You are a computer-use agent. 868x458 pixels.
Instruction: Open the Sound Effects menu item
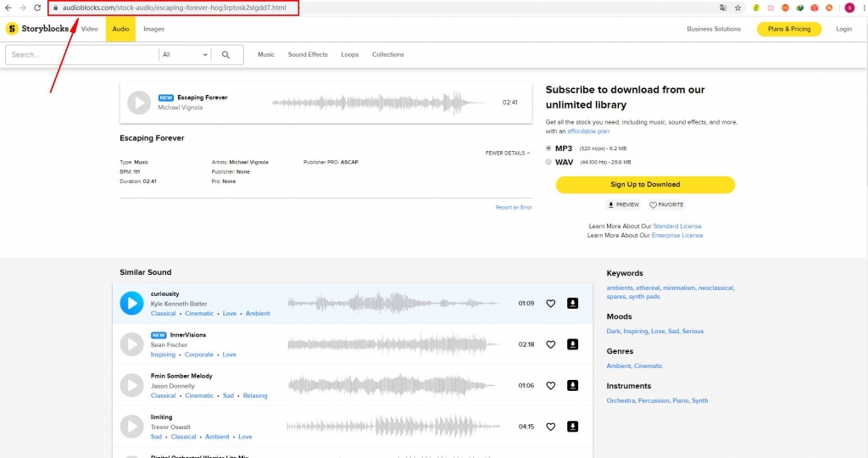(x=307, y=54)
